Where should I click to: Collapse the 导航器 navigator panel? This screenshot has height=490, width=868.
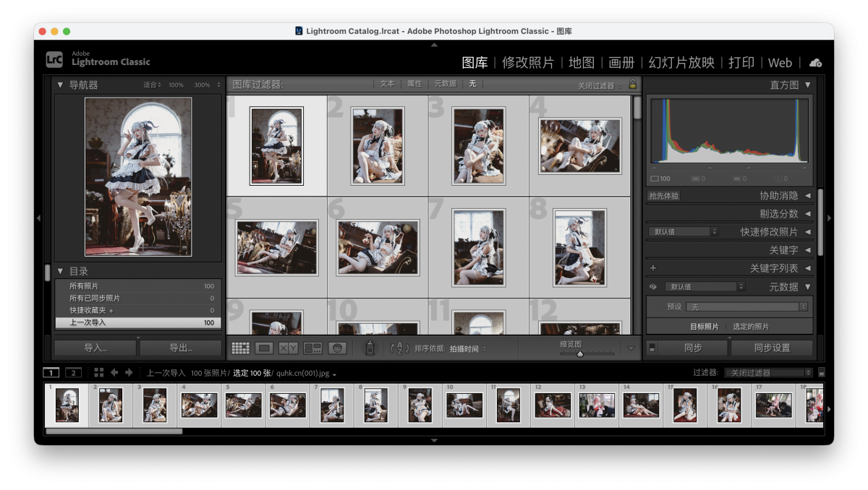coord(60,85)
